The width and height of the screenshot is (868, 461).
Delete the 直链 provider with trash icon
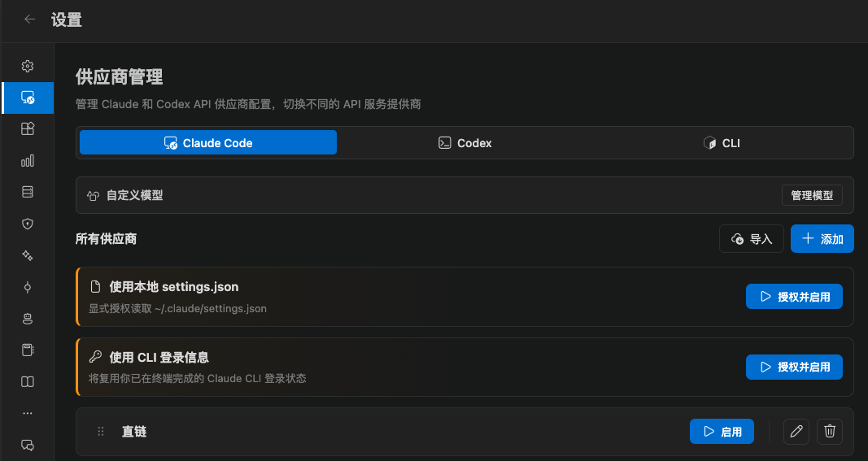[830, 432]
